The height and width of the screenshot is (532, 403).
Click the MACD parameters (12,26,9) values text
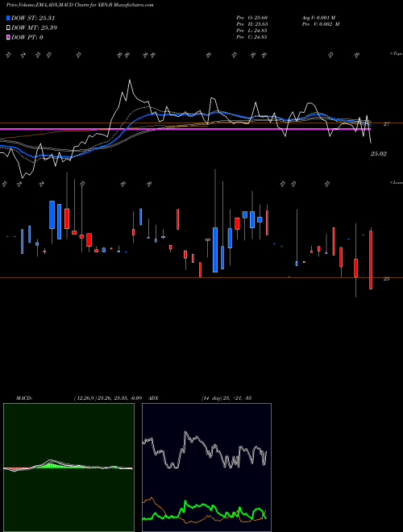pos(108,398)
